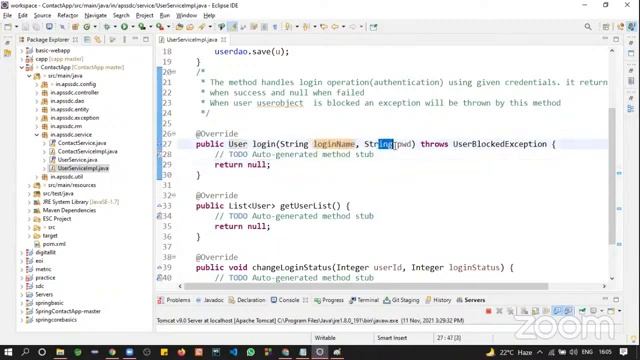The width and height of the screenshot is (640, 360).
Task: Click the Next Annotation toolbar icon
Action: (288, 27)
